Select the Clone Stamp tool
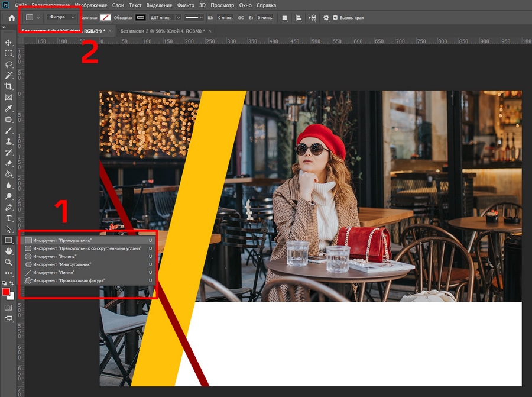The height and width of the screenshot is (397, 532). [8, 141]
